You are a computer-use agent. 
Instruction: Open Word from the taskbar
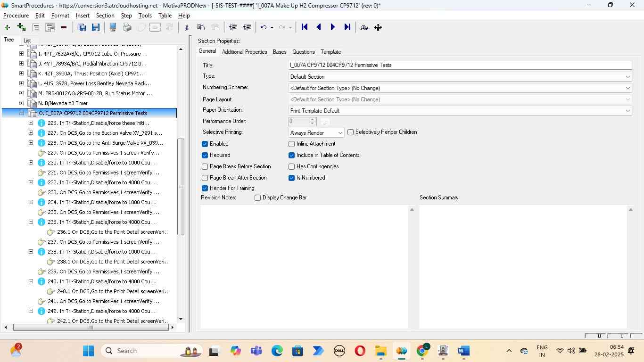tap(464, 351)
